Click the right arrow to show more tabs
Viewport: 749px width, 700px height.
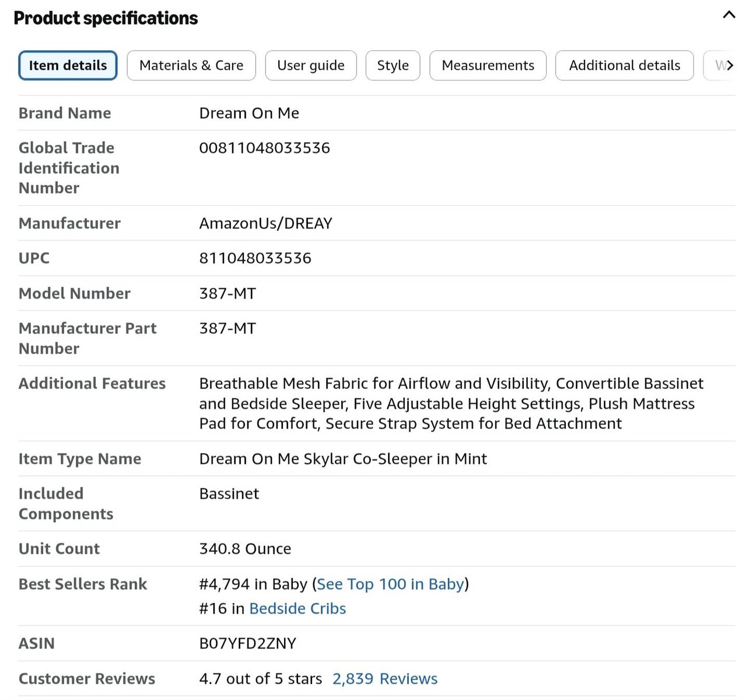click(x=729, y=65)
